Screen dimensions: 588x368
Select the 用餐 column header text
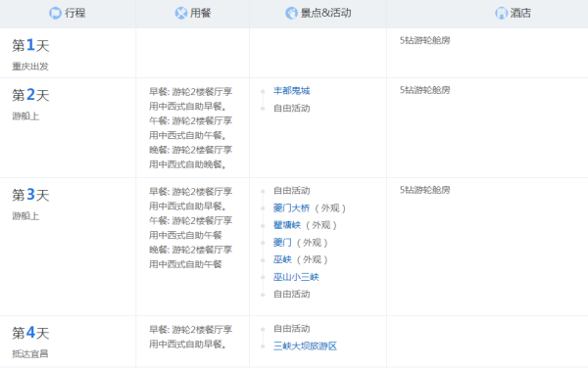pos(200,13)
